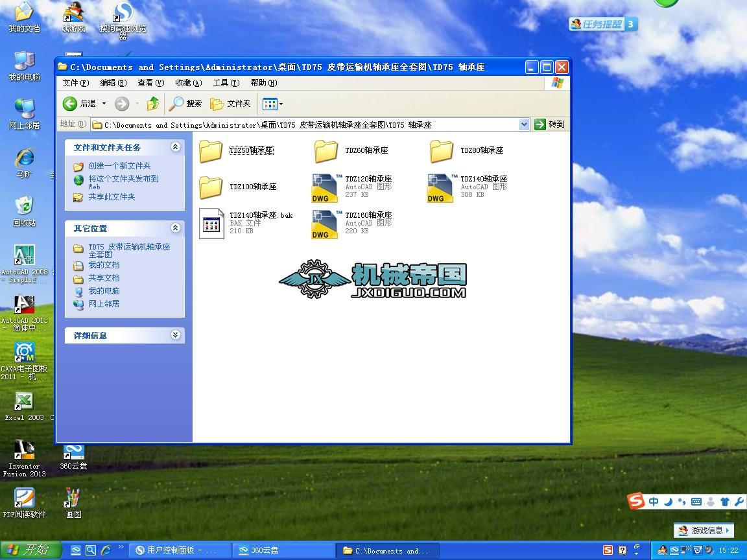This screenshot has height=560, width=747.
Task: Click the Back (后退) button
Action: (80, 103)
